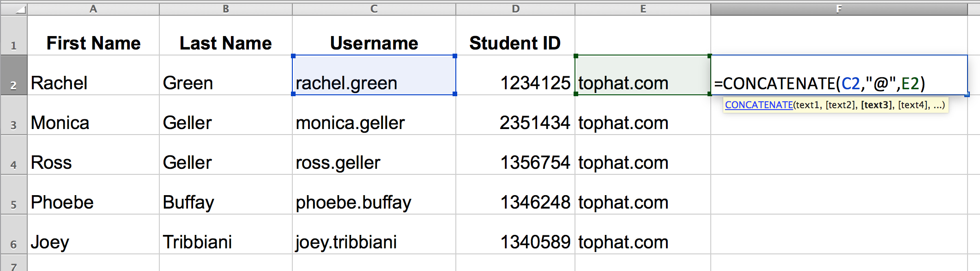Select column F header

coord(839,9)
